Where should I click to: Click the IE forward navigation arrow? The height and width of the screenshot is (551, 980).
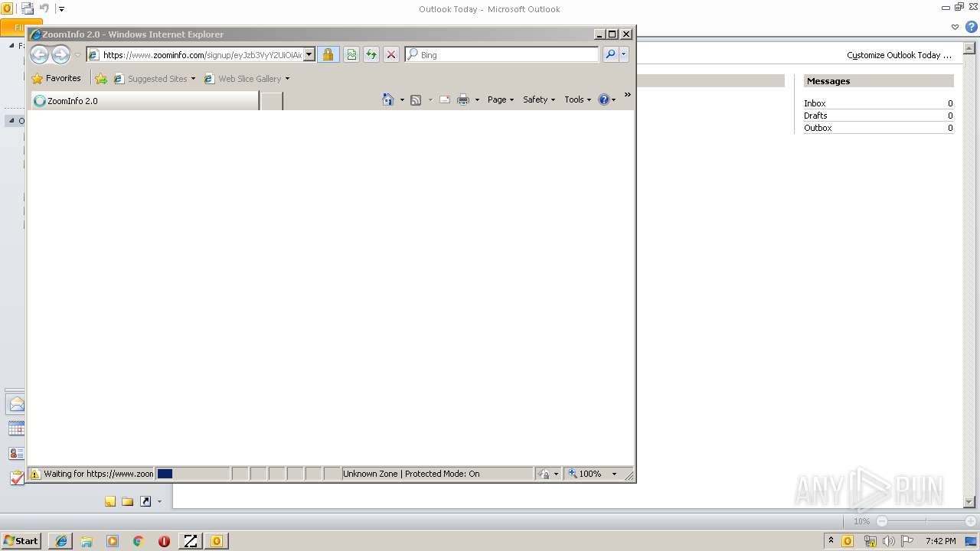[x=60, y=54]
